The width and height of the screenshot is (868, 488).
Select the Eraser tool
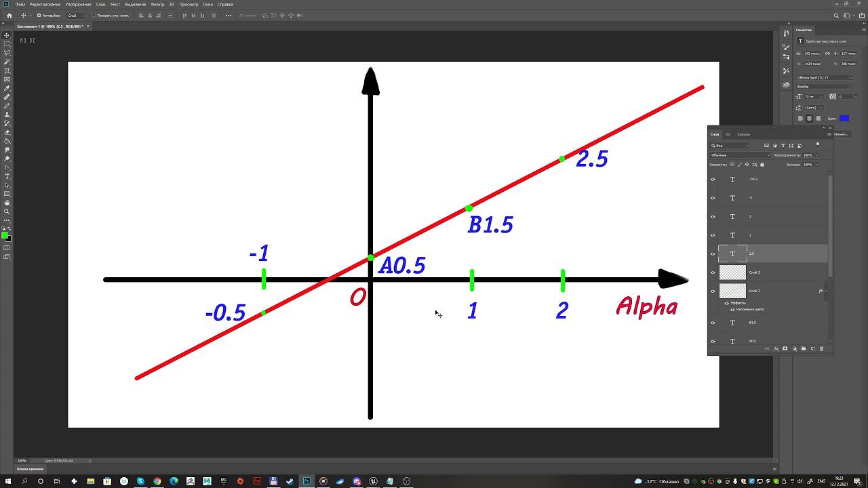[7, 132]
